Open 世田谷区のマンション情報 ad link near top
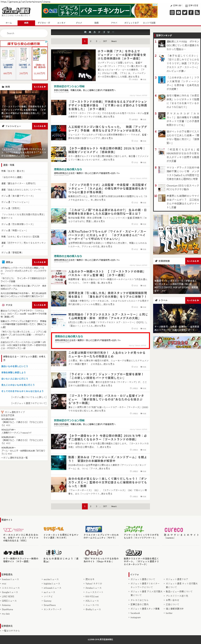The image size is (201, 644). click(x=69, y=86)
